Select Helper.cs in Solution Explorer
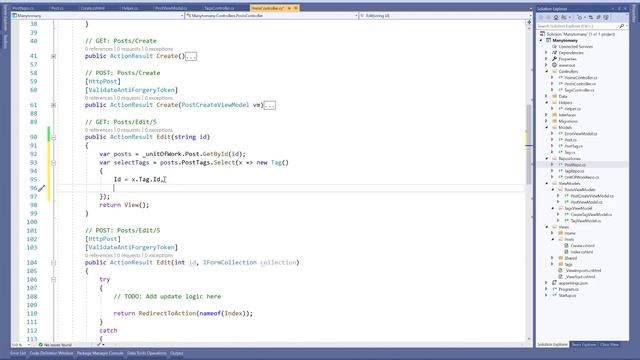The width and height of the screenshot is (640, 360). point(573,109)
